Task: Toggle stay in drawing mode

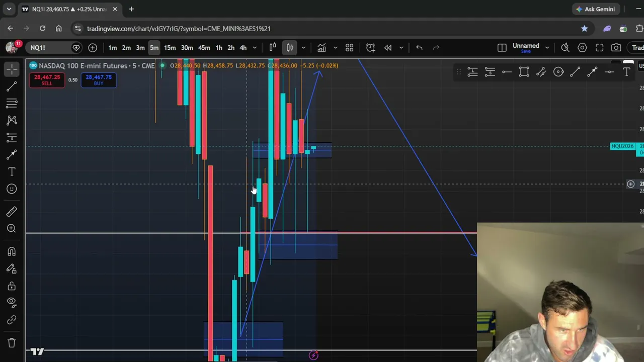Action: pos(12,268)
